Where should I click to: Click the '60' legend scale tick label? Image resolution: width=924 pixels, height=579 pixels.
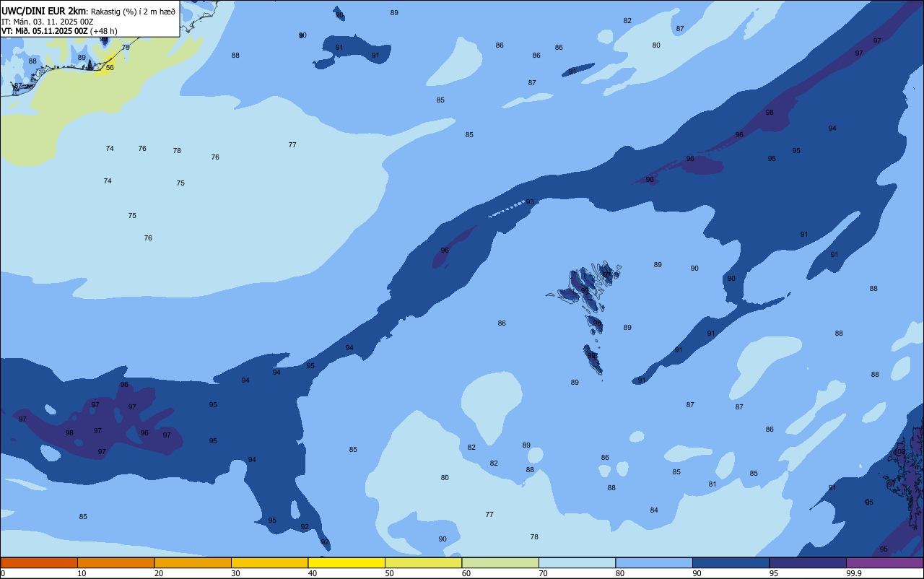tap(466, 573)
